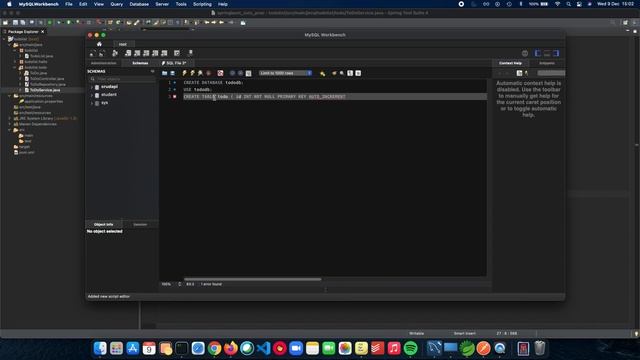Open Google Chrome from the Dock
Screen dimensions: 640x360
(x=214, y=348)
